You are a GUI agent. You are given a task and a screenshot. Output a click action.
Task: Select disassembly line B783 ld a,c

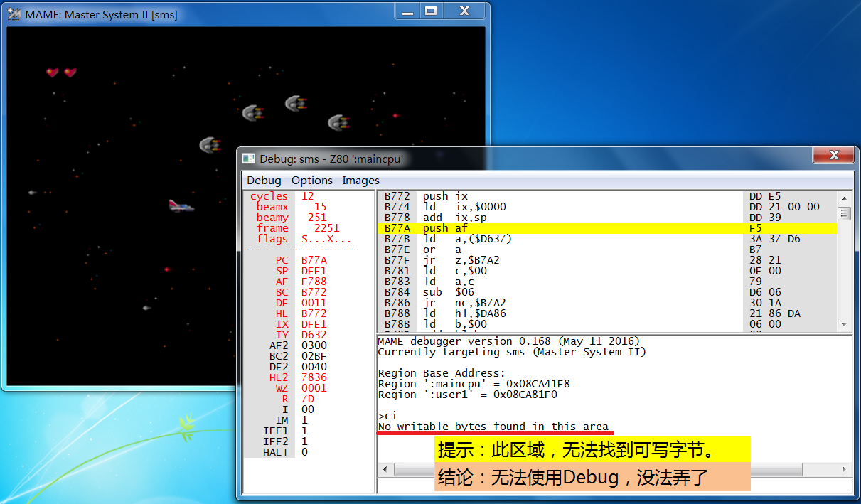click(x=607, y=282)
